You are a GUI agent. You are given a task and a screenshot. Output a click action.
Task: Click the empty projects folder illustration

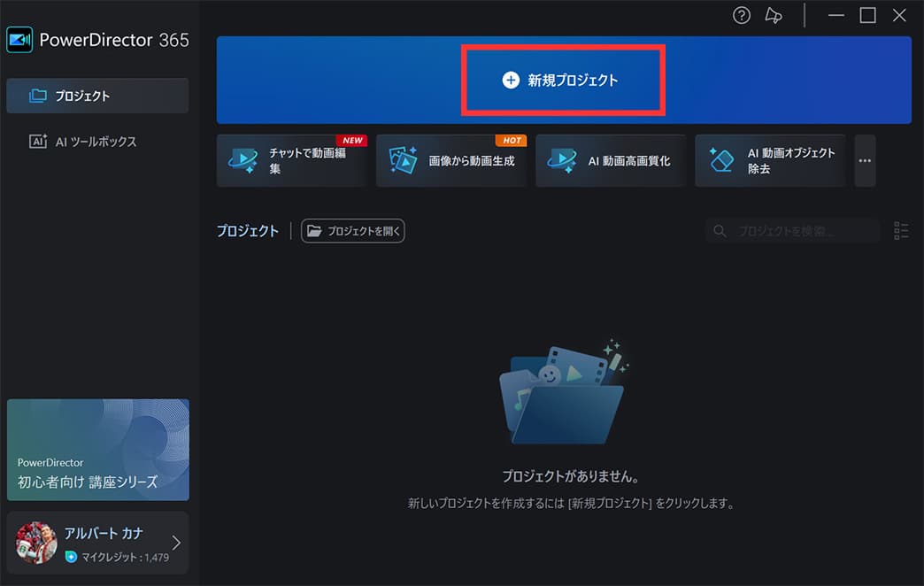point(564,392)
